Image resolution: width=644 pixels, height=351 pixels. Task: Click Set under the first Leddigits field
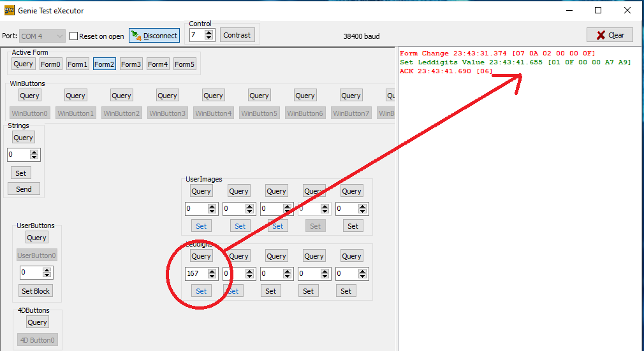pos(201,291)
